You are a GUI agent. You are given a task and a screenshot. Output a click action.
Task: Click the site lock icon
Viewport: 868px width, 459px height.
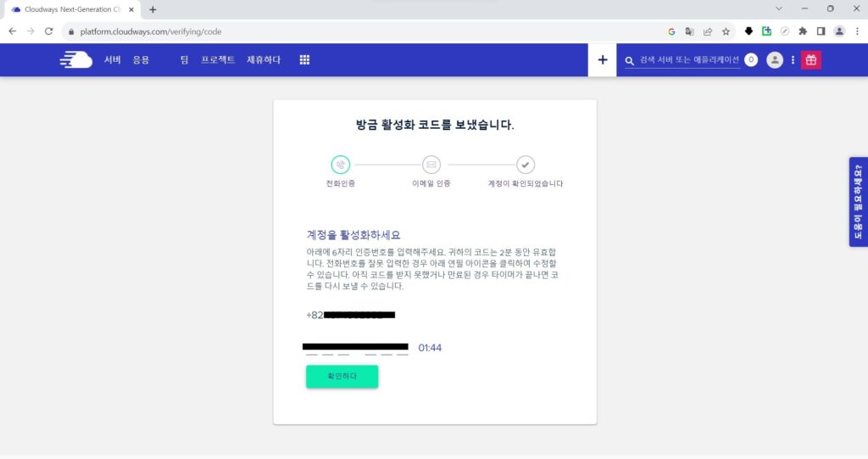(x=71, y=32)
